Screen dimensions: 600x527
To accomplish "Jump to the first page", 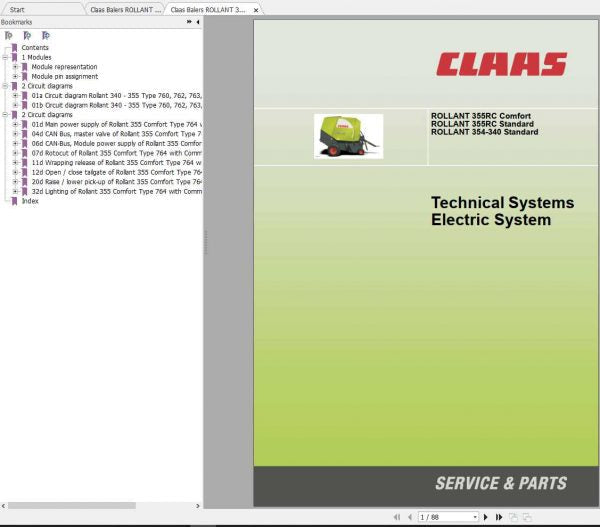I will coord(397,517).
